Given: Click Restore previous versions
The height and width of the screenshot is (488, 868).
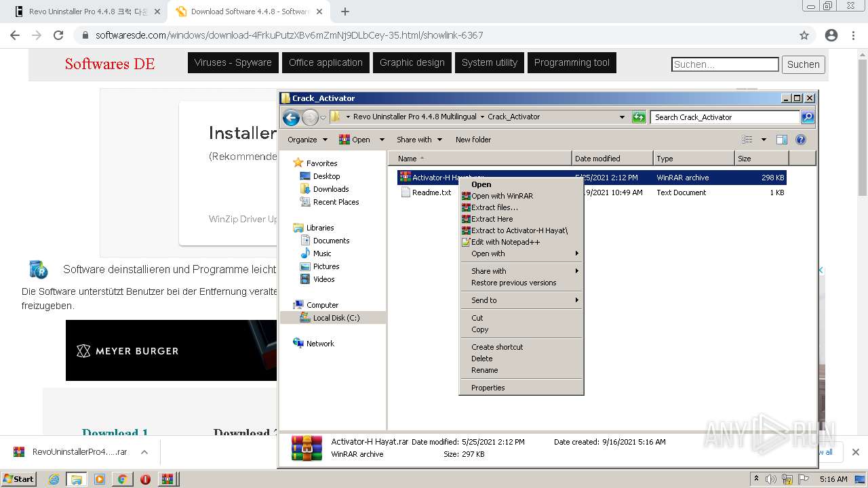Looking at the screenshot, I should click(x=521, y=283).
